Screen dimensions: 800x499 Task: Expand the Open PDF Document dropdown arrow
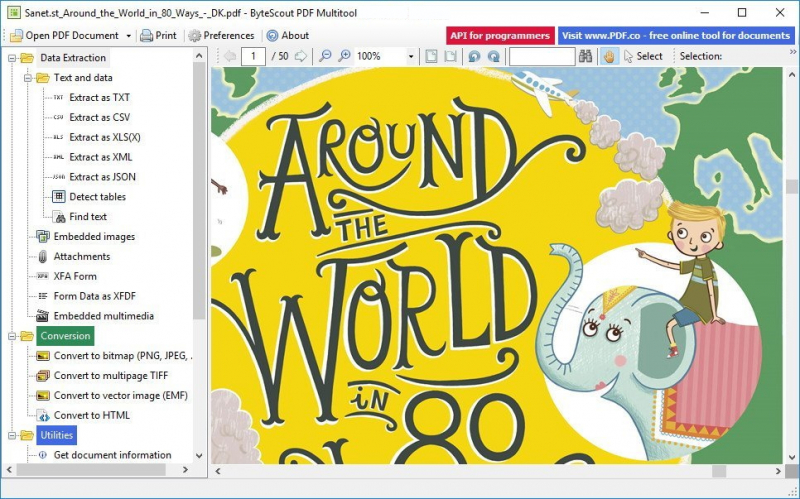point(129,36)
